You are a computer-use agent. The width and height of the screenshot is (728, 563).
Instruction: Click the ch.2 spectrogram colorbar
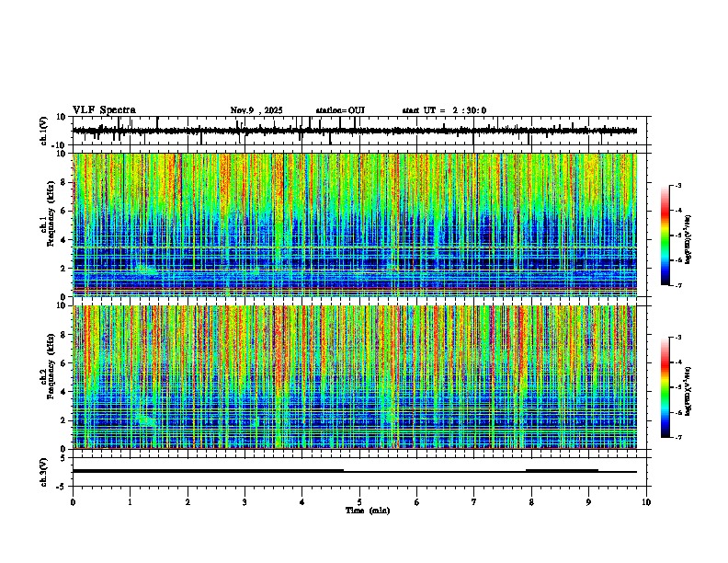pyautogui.click(x=665, y=387)
